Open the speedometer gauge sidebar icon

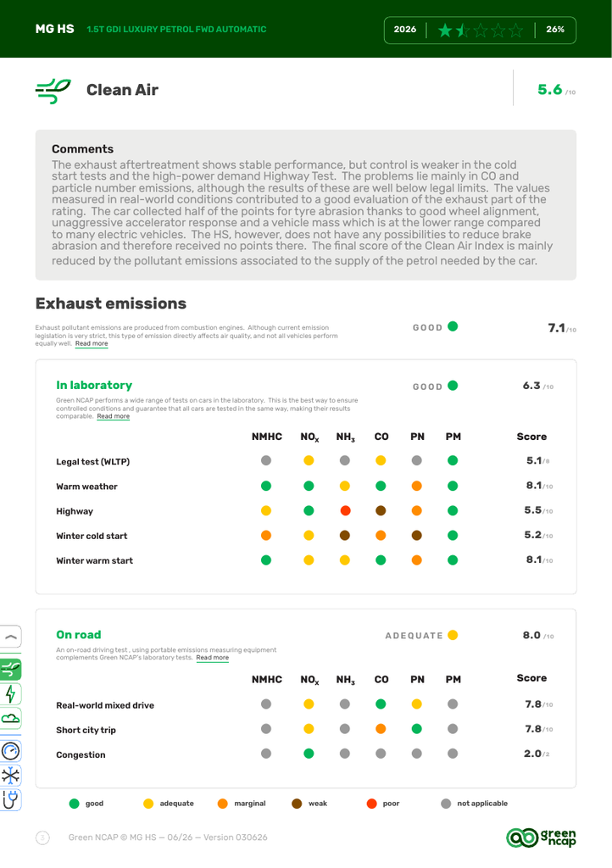10,751
